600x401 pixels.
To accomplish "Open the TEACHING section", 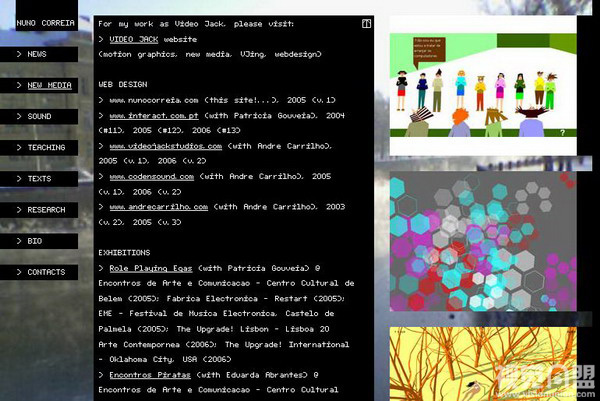I will (x=46, y=148).
